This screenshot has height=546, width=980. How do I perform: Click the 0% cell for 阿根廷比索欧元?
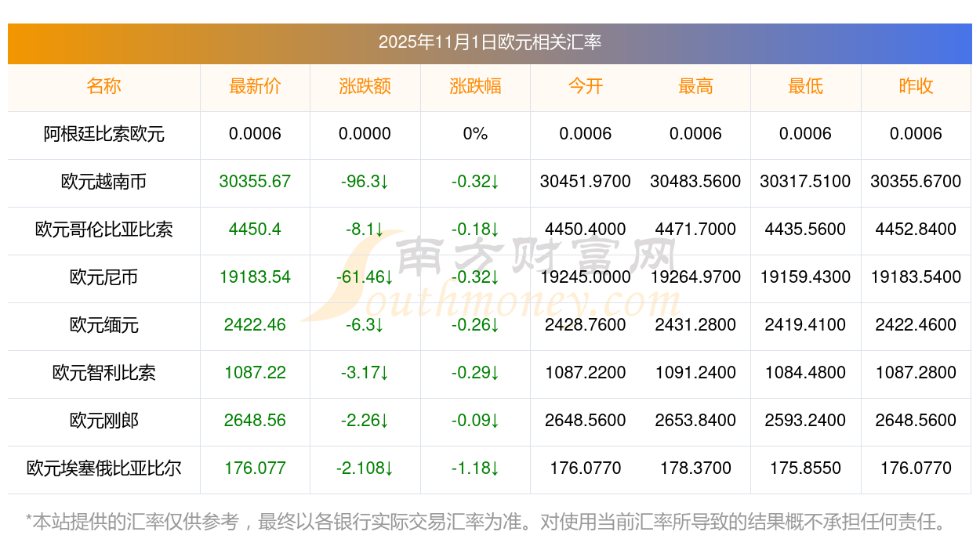(475, 134)
